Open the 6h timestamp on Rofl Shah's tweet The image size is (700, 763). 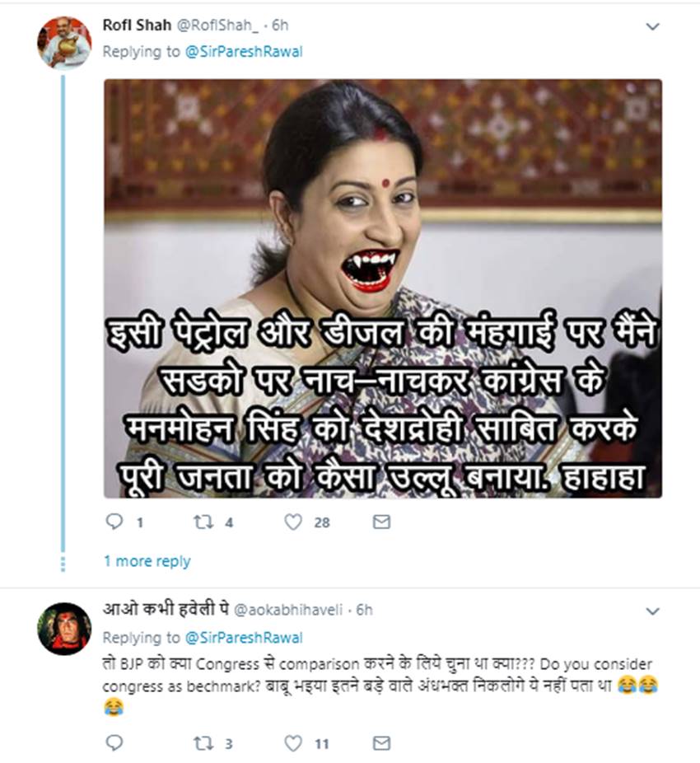[280, 25]
